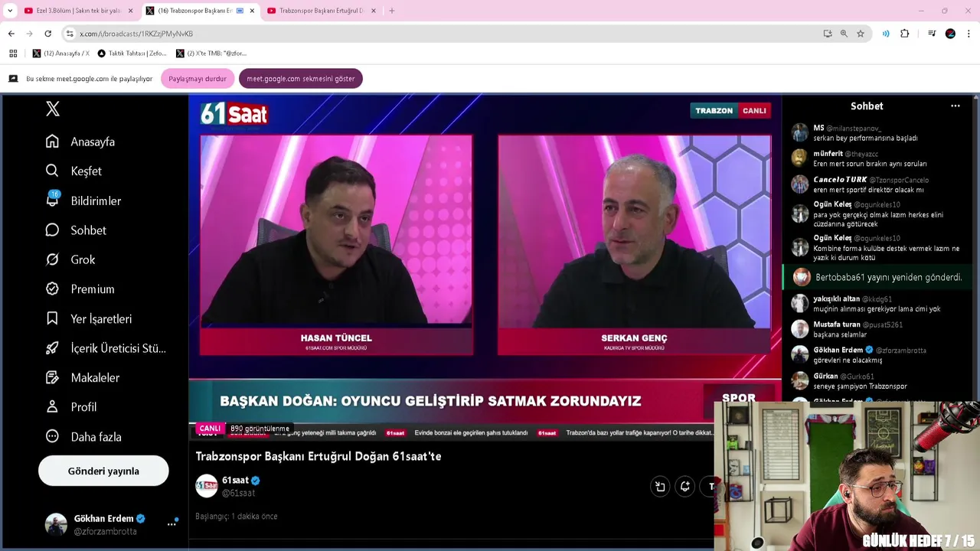980x551 pixels.
Task: Close the Ezel 3.Bölüm tab
Action: click(x=131, y=11)
